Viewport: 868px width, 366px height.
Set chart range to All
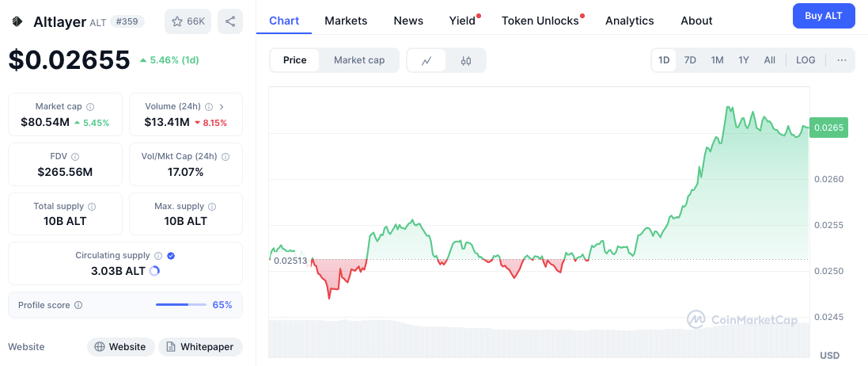(769, 60)
